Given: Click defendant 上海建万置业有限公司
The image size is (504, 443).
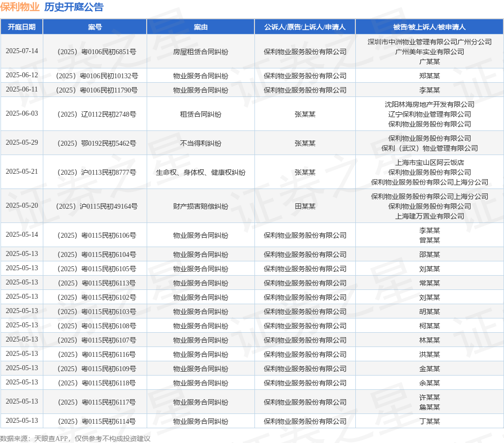Looking at the screenshot, I should (429, 216).
